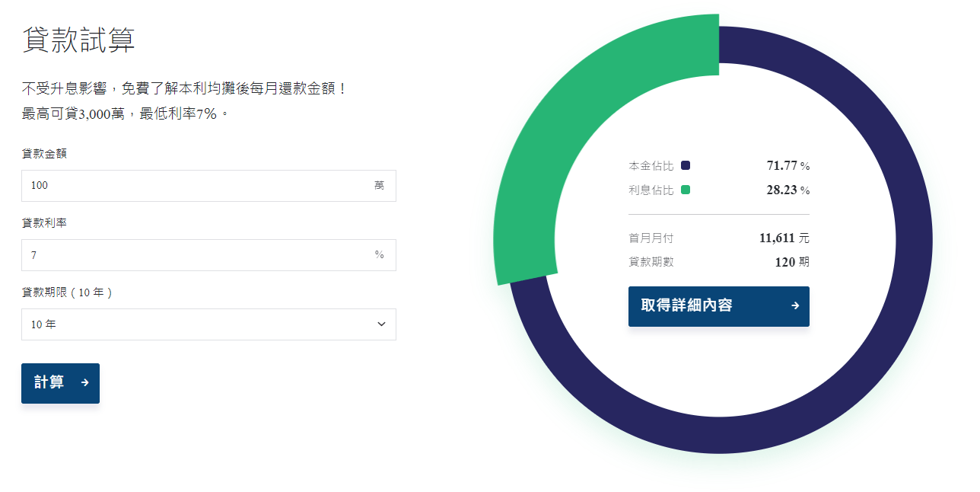This screenshot has width=980, height=492.
Task: Click the 貸款試算 heading
Action: [78, 40]
